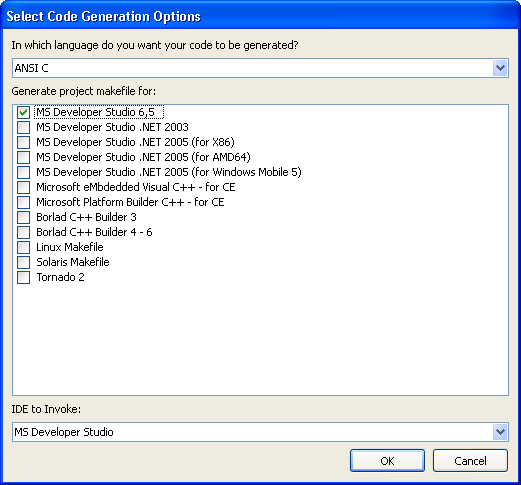521x485 pixels.
Task: Check Microsoft Platform Builder C++ for CE
Action: coord(23,202)
